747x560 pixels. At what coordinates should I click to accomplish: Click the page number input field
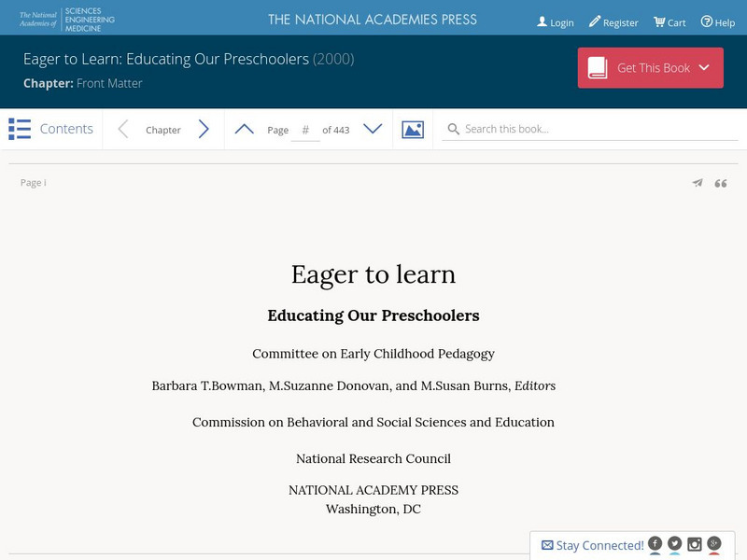pyautogui.click(x=305, y=130)
